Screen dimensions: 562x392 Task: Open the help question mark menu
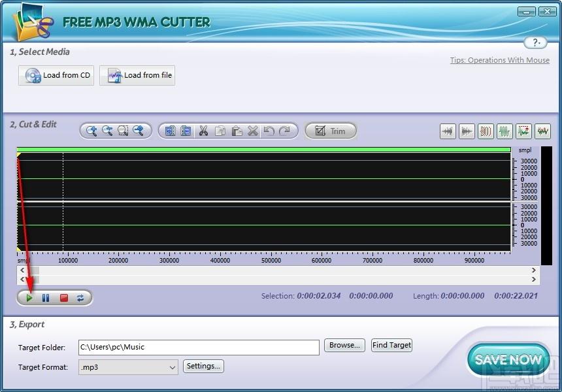click(535, 42)
